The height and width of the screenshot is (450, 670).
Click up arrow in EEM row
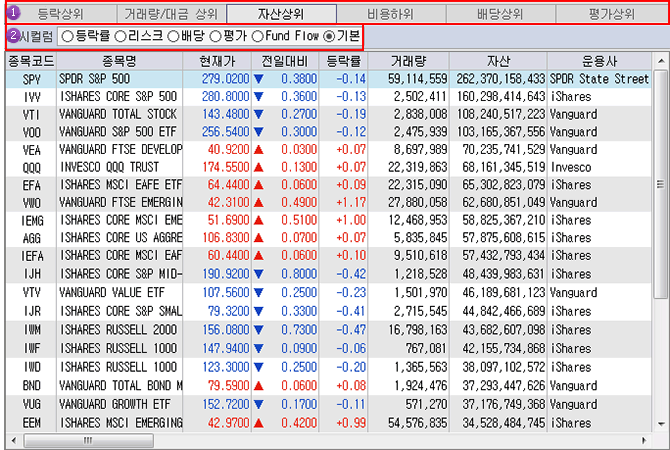pos(259,423)
